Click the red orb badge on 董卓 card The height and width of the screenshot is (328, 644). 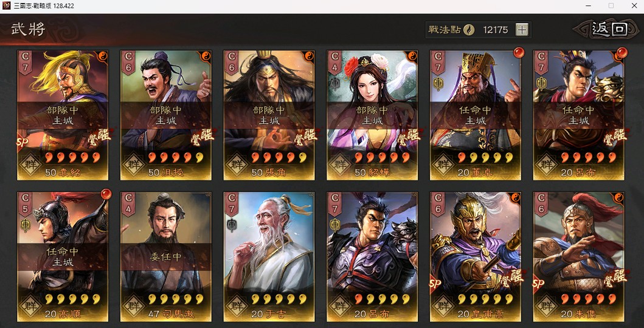click(518, 53)
